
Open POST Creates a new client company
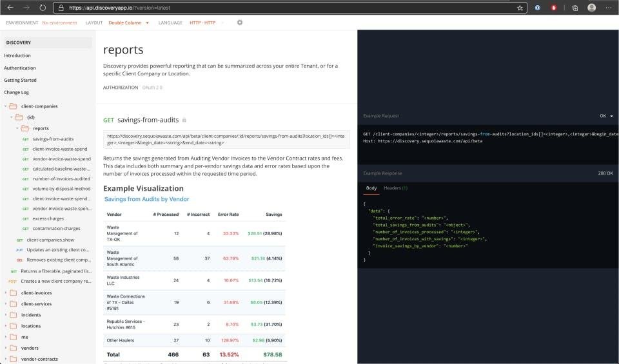(x=55, y=281)
